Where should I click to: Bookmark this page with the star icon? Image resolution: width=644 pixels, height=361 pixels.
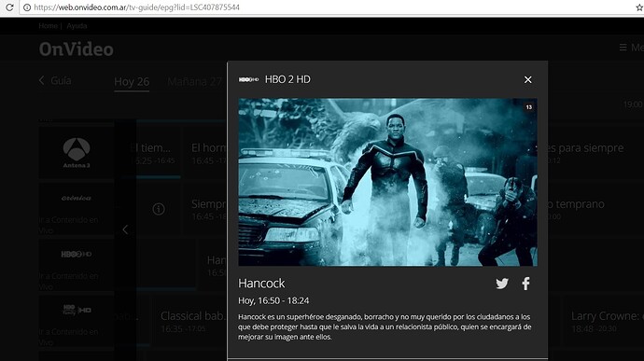(x=639, y=7)
